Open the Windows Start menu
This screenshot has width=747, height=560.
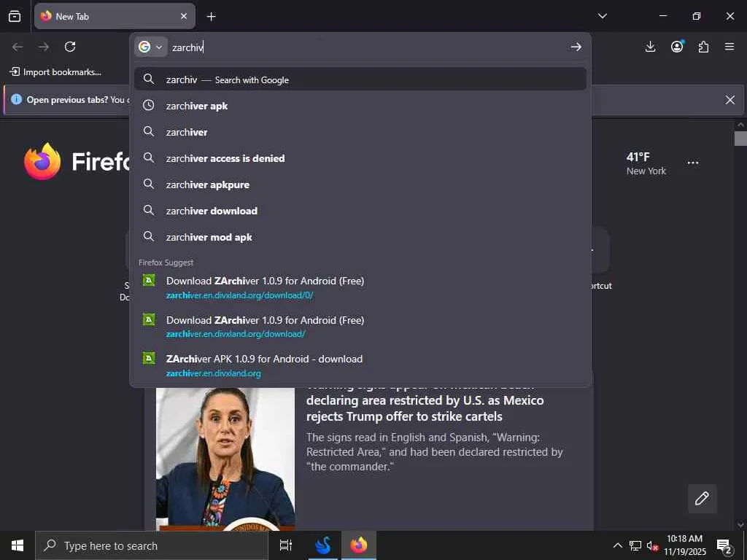[x=18, y=545]
